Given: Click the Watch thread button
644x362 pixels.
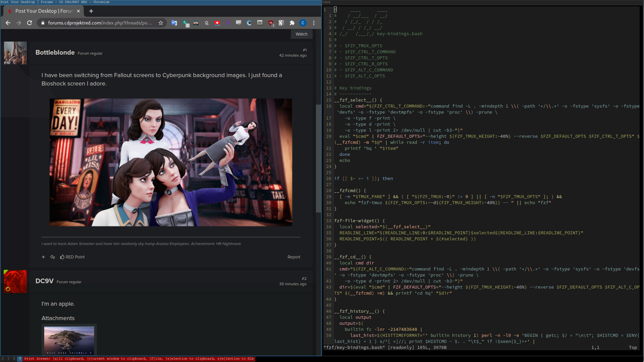Looking at the screenshot, I should [302, 34].
